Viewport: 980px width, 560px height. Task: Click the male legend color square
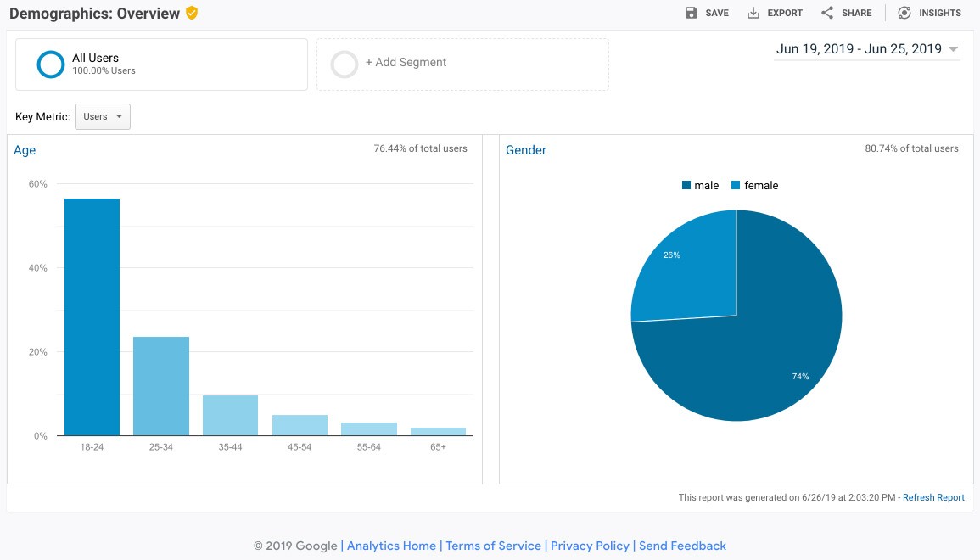(686, 185)
